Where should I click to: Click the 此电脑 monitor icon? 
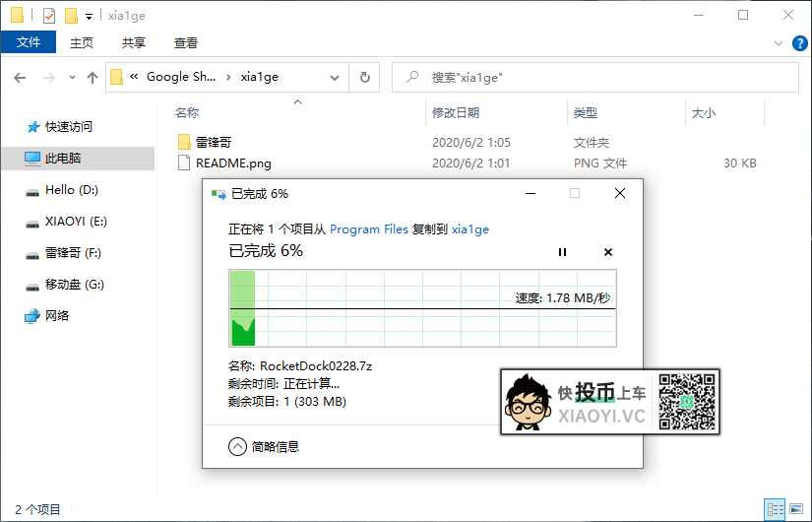(32, 159)
